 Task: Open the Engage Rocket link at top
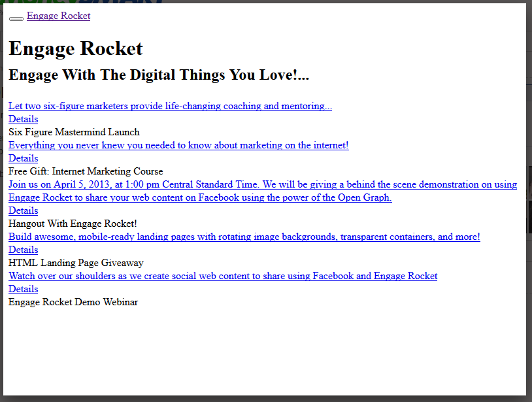click(x=58, y=16)
